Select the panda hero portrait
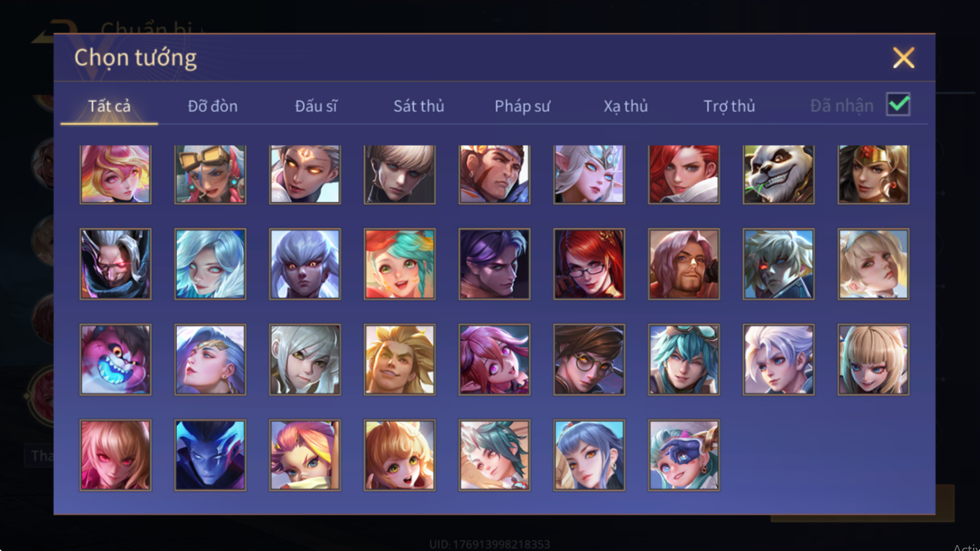980x551 pixels. pos(779,174)
